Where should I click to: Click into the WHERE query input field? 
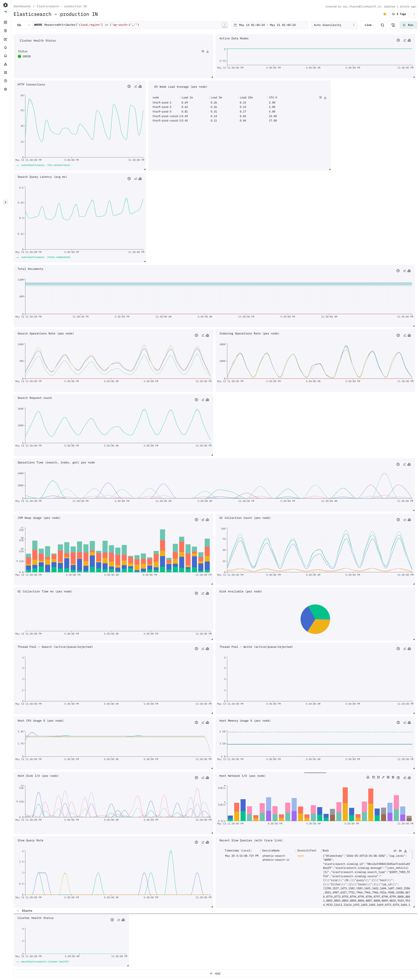(128, 25)
